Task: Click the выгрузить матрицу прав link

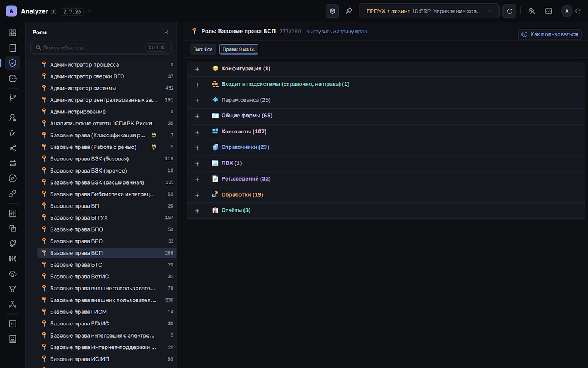Action: pyautogui.click(x=336, y=32)
